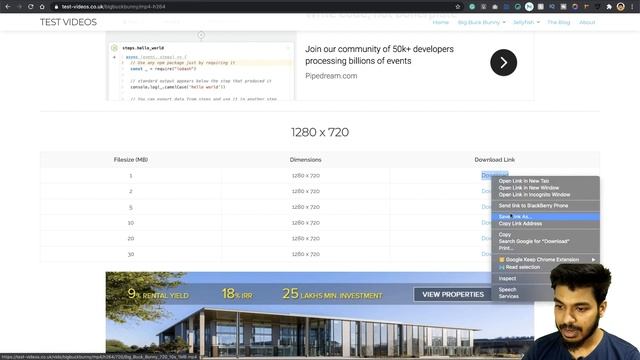Click the "Filesize (MB)" column header
Viewport: 640px width, 360px height.
[x=131, y=160]
